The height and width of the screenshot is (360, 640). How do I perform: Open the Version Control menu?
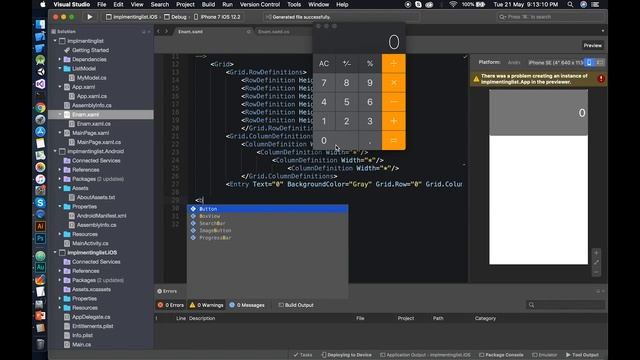coord(260,4)
